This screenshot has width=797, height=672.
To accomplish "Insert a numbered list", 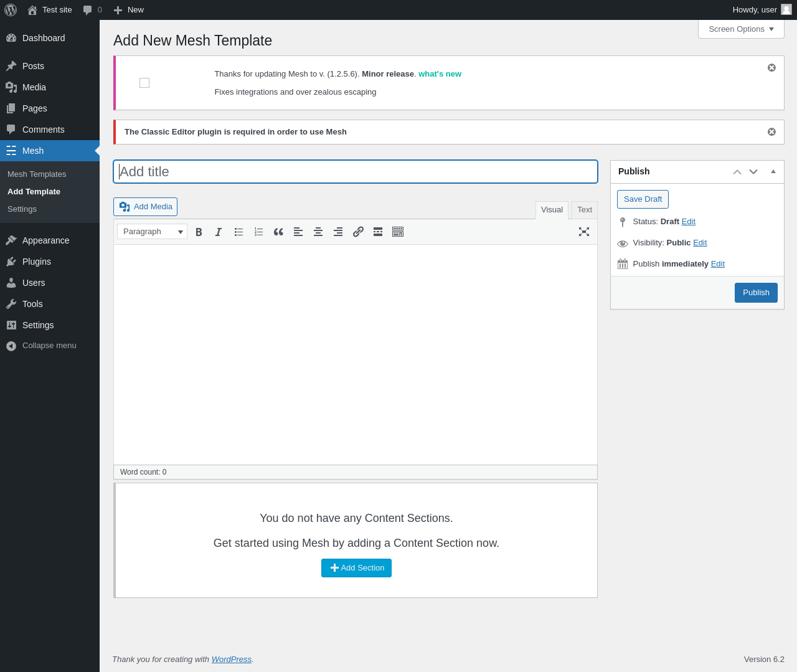I will (258, 232).
